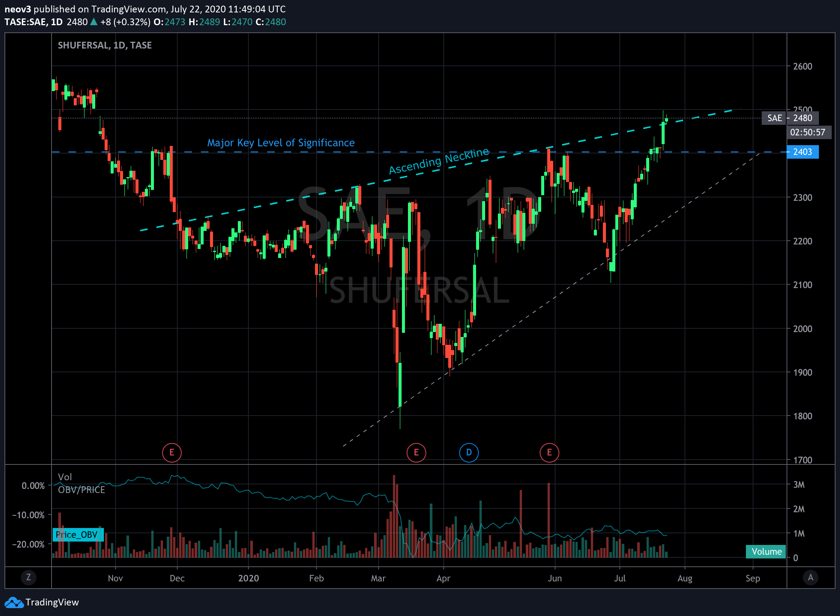
Task: Click the E earnings marker in mid-March
Action: pyautogui.click(x=416, y=452)
